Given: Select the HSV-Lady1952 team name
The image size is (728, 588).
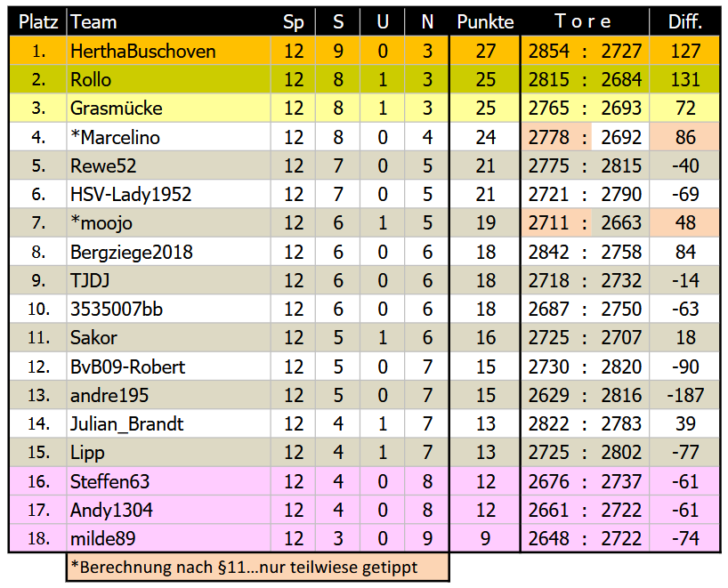Looking at the screenshot, I should pos(131,195).
